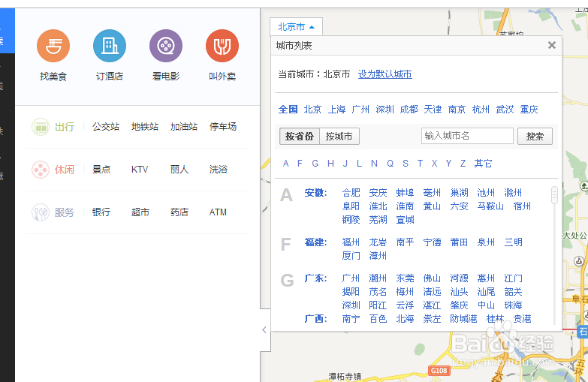Image resolution: width=588 pixels, height=382 pixels.
Task: Search nearby ATM machines
Action: coord(218,212)
